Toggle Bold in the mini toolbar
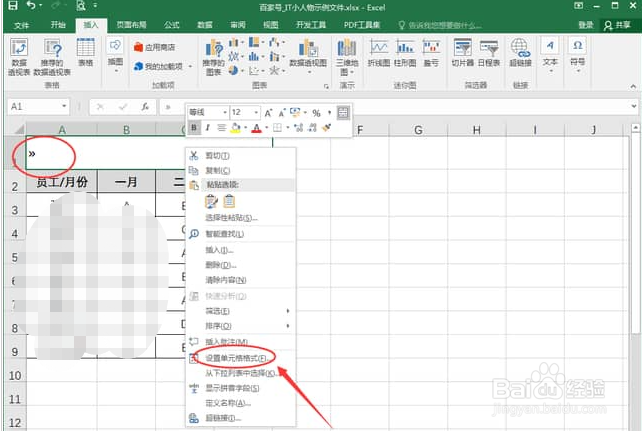Viewport: 642px width, 431px height. pyautogui.click(x=194, y=128)
